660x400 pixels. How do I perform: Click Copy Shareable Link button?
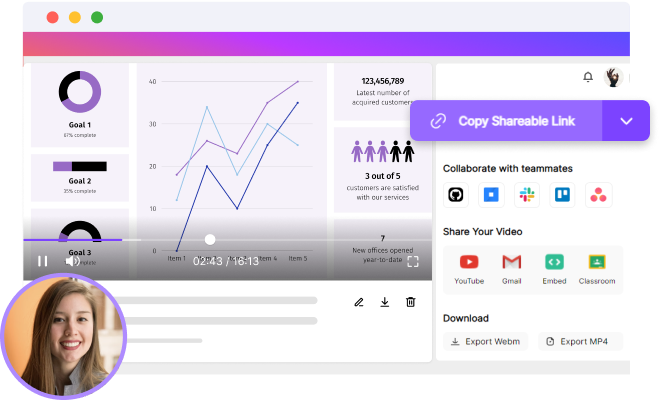pos(506,121)
